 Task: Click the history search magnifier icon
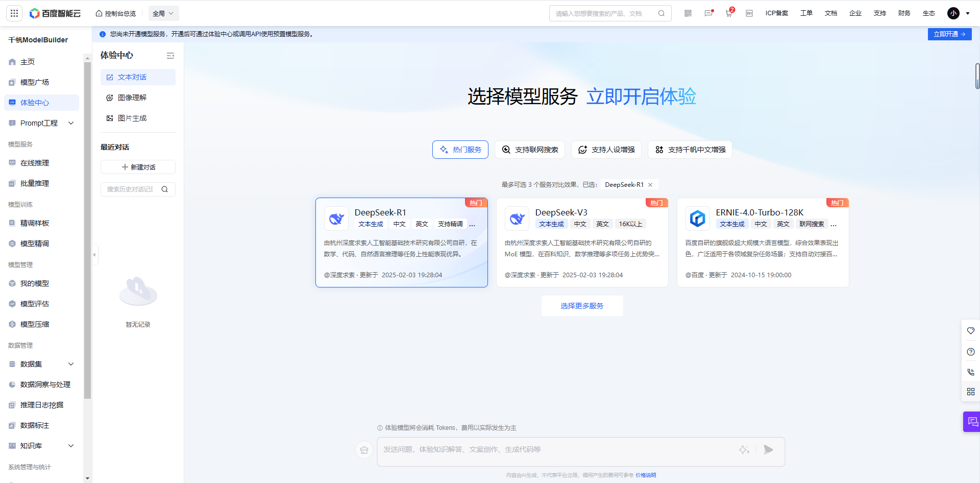coord(165,189)
